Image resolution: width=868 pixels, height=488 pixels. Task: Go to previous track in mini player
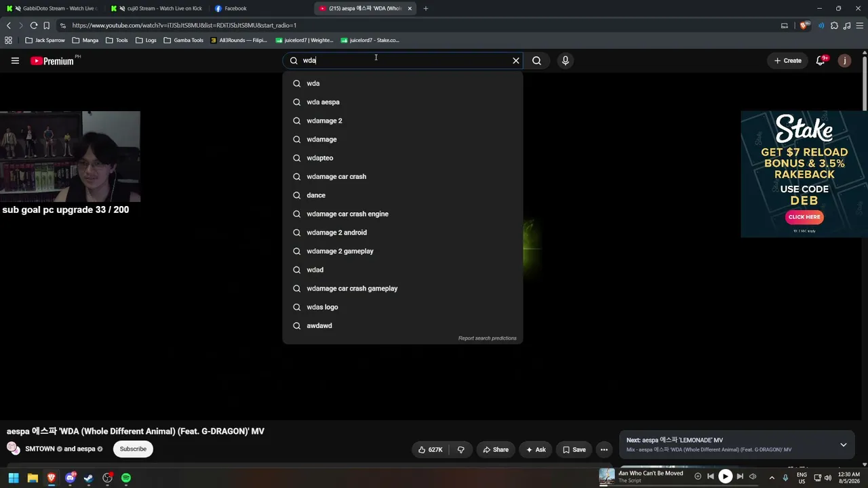coord(711,476)
